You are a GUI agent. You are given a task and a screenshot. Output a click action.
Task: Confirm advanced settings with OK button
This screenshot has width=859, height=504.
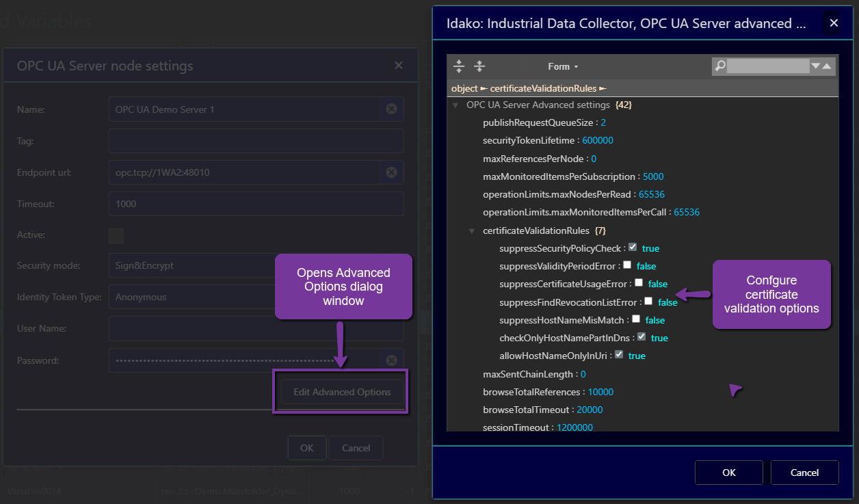728,473
